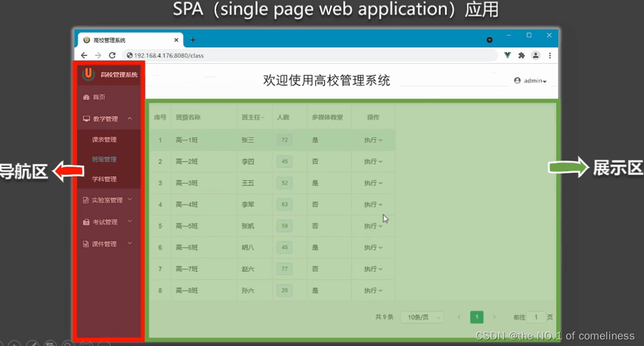Open the 10条/页 page size dropdown

(x=422, y=317)
